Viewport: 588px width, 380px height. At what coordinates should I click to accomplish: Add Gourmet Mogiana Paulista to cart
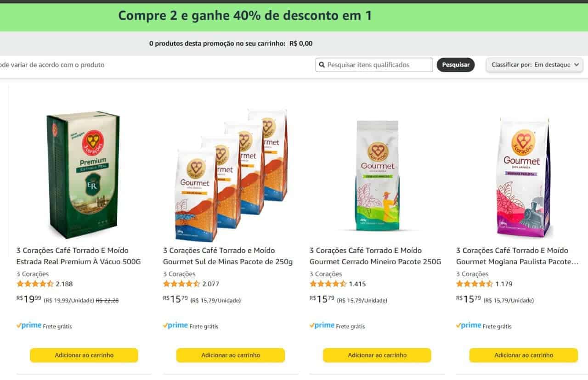(524, 355)
